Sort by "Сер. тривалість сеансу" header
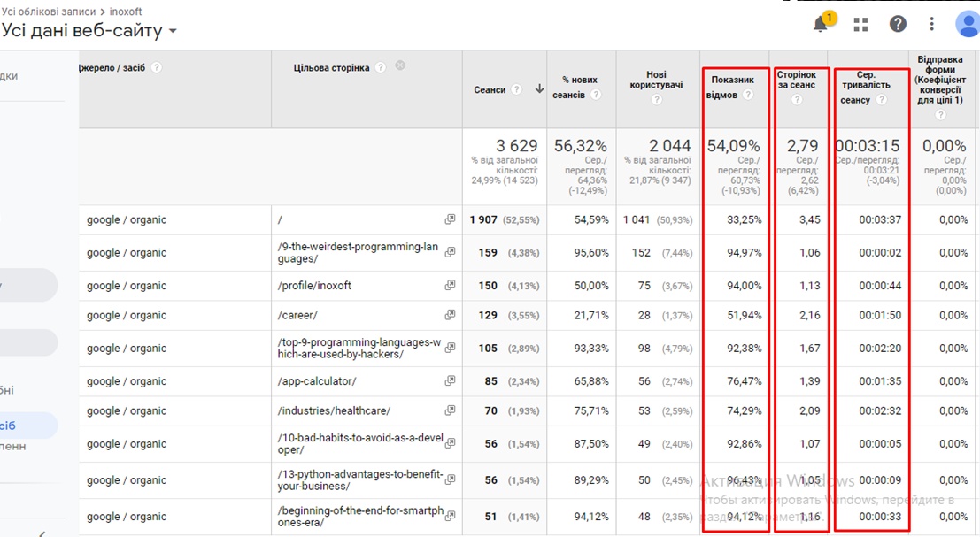 [x=866, y=87]
